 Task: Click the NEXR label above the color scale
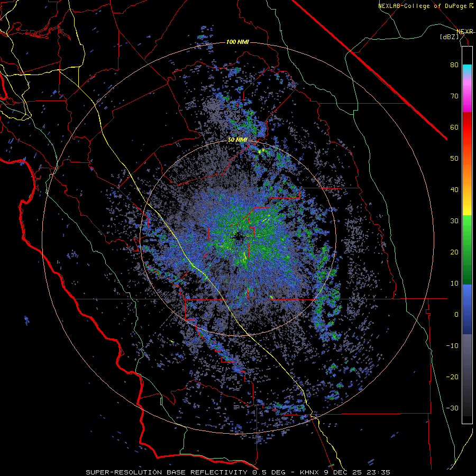[x=464, y=31]
